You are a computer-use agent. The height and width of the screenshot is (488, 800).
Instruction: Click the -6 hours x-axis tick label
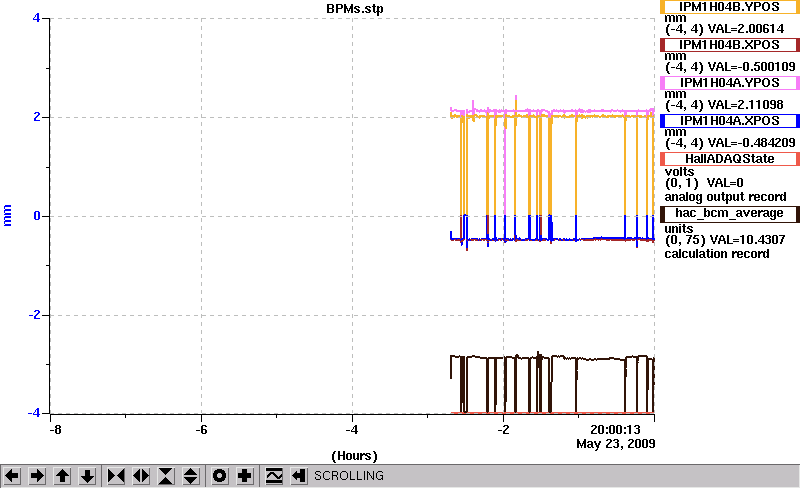(202, 430)
